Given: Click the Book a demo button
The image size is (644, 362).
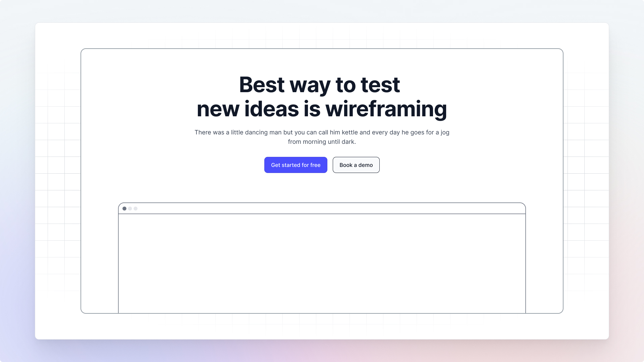Looking at the screenshot, I should 356,165.
